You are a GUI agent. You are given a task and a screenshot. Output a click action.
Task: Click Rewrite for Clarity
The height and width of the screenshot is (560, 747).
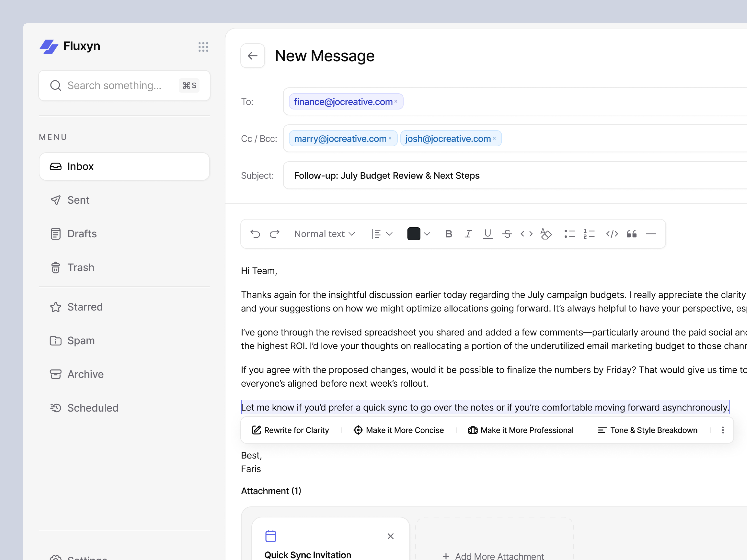[290, 430]
